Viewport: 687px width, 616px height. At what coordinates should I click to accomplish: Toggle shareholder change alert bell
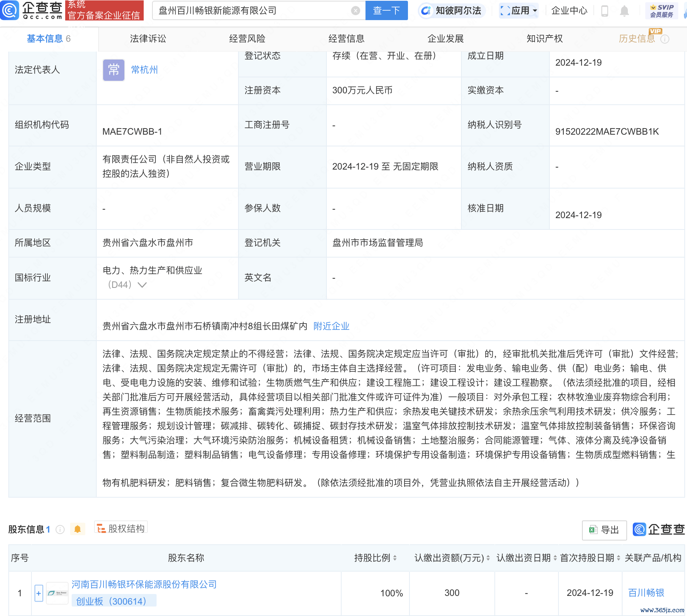(77, 529)
